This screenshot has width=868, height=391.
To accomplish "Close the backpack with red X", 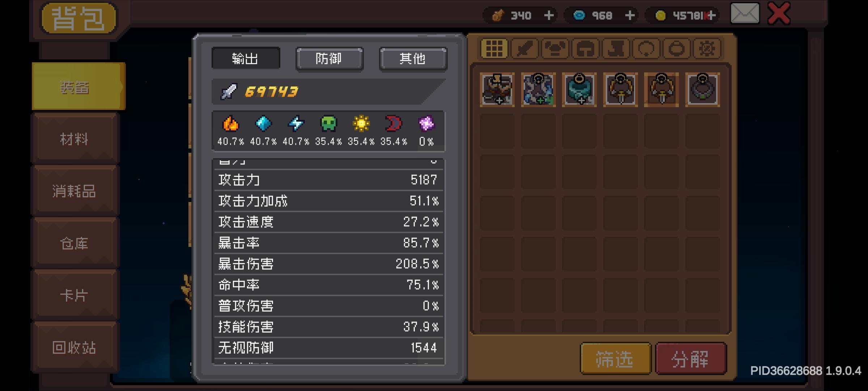I will 779,14.
